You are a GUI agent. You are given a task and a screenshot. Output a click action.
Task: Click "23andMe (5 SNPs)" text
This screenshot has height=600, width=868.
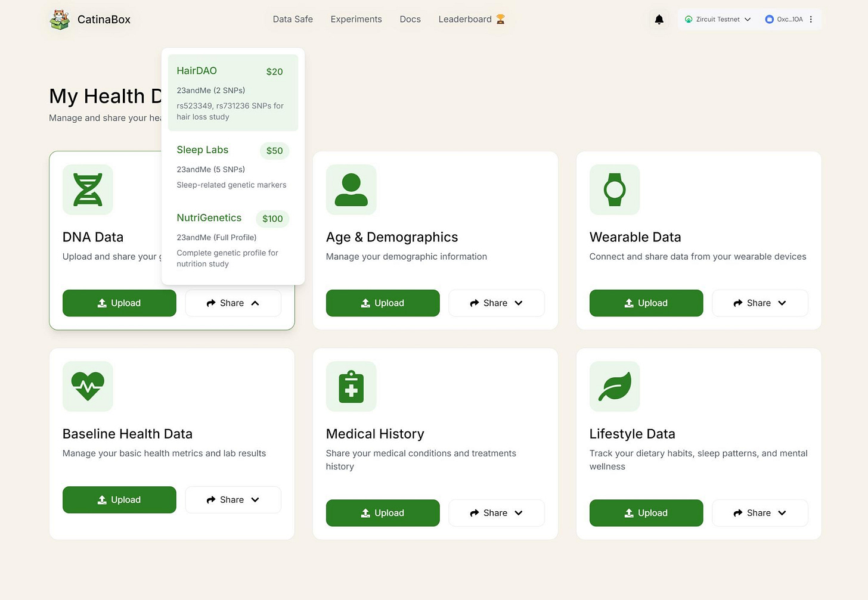211,170
